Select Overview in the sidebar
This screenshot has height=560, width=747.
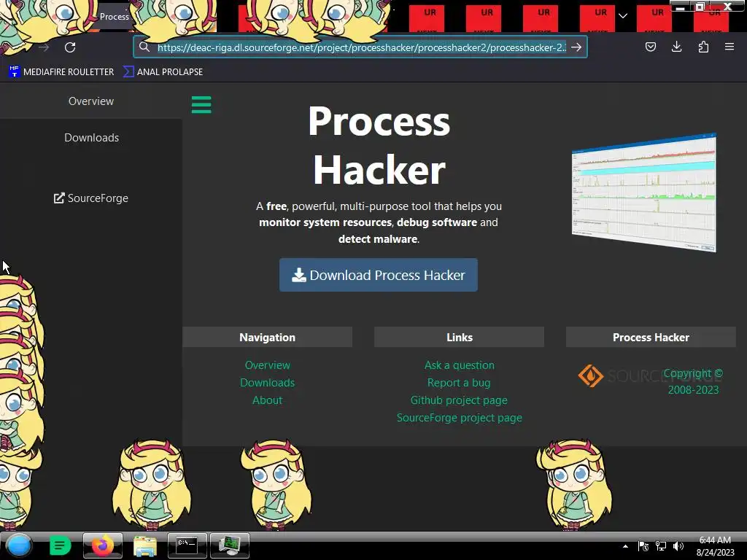point(91,101)
